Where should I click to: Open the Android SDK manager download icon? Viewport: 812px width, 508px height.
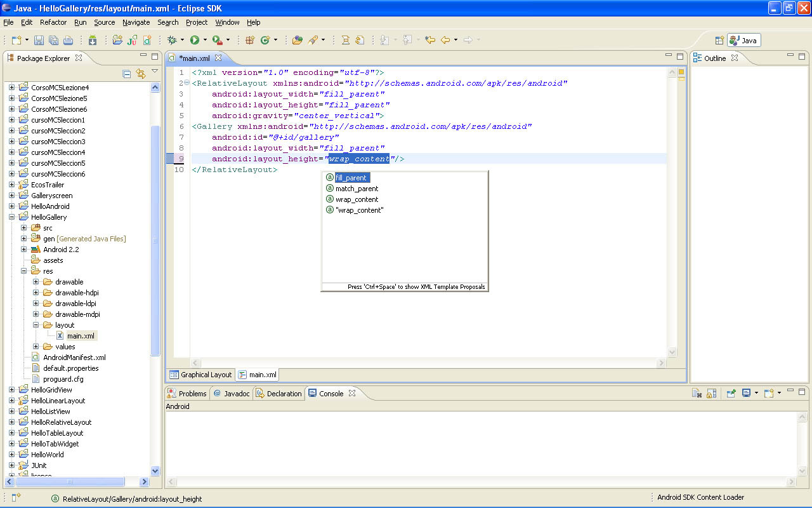93,40
